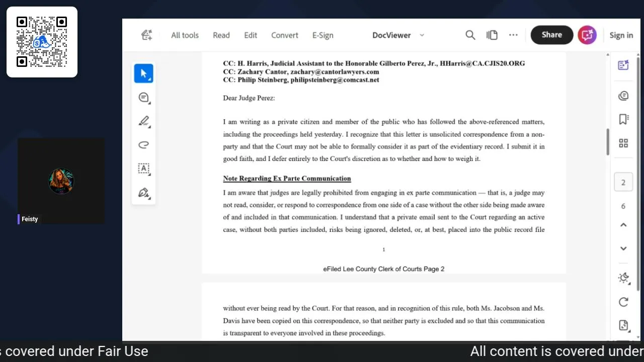Open the comments panel in right sidebar
Screen dimensions: 644x362
[623, 96]
